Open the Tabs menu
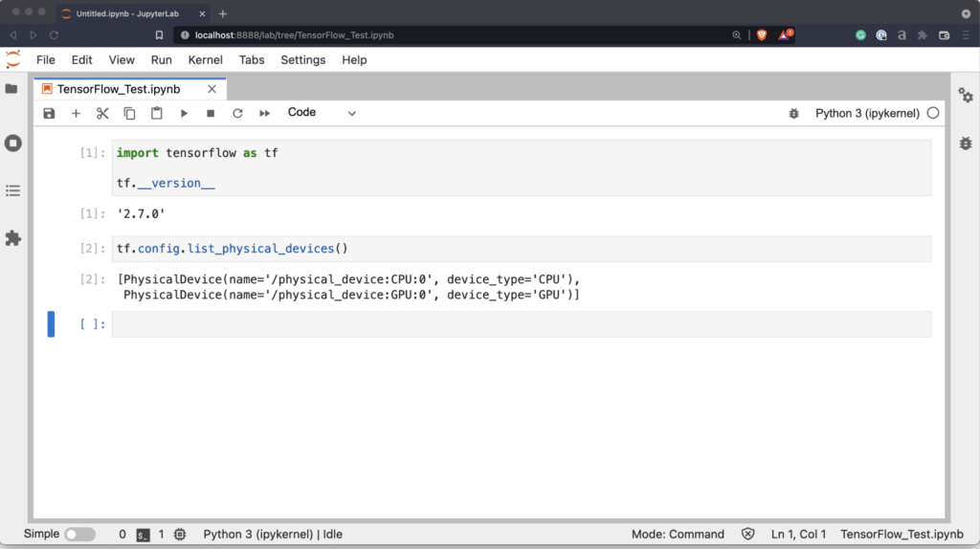980x549 pixels. pyautogui.click(x=252, y=60)
